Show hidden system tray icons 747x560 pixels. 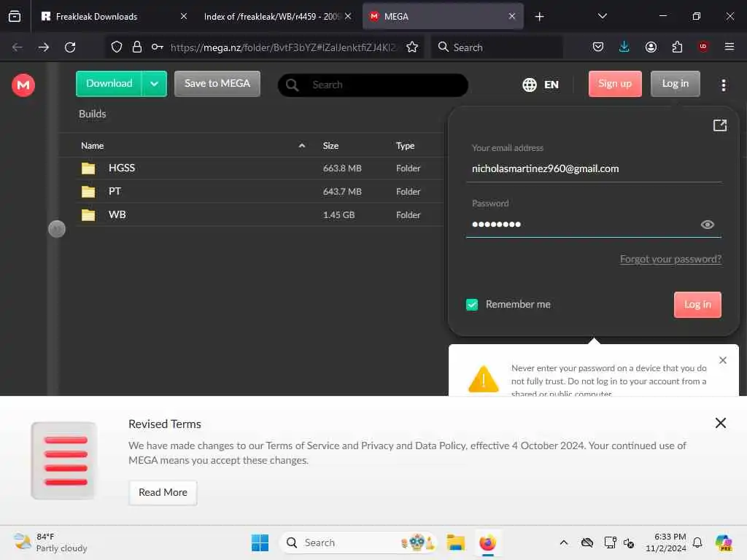tap(564, 542)
